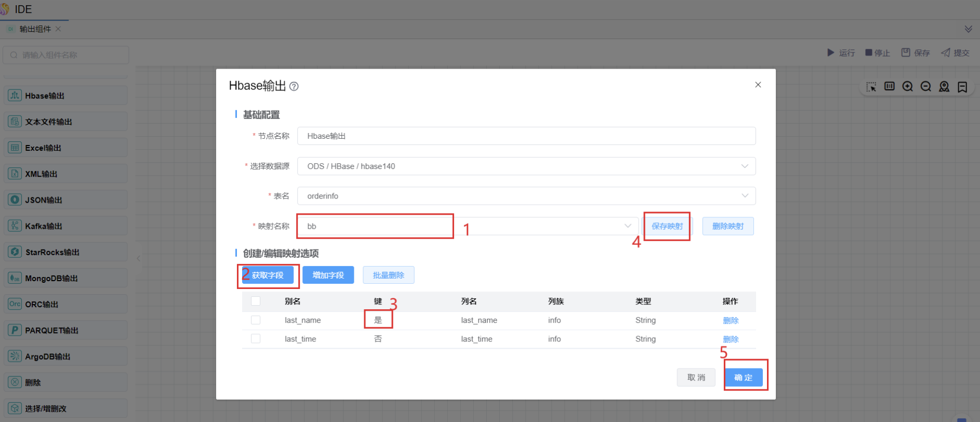
Task: Select the MongoDB输出 component icon
Action: pos(15,278)
